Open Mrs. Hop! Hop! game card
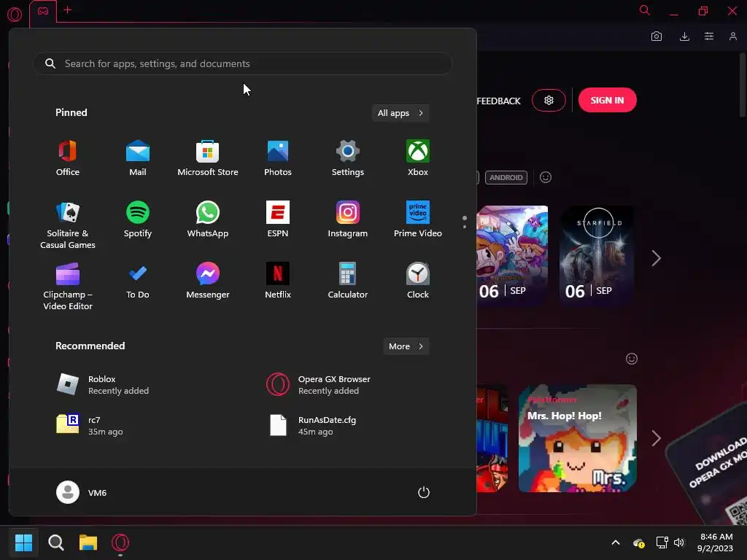Viewport: 747px width, 560px height. coord(578,438)
